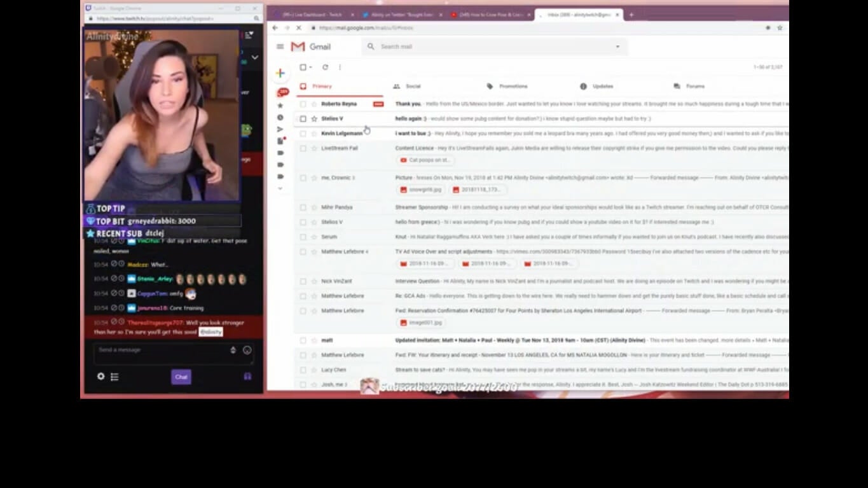This screenshot has width=868, height=488.
Task: Open the image001.jpg attachment chip
Action: [x=421, y=323]
